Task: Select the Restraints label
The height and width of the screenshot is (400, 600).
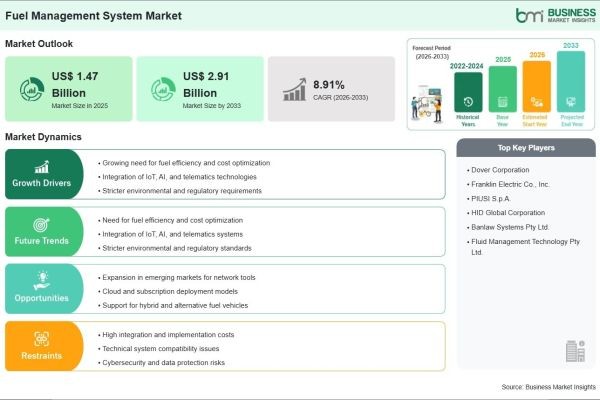Action: pos(41,356)
